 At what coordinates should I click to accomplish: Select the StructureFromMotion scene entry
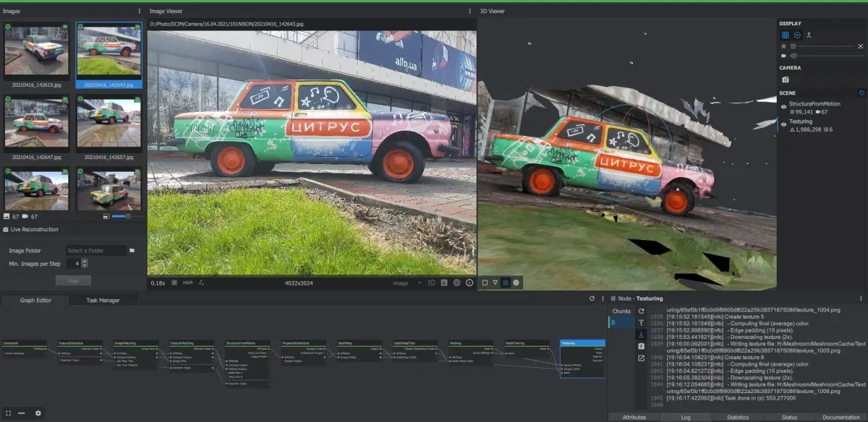(x=822, y=108)
